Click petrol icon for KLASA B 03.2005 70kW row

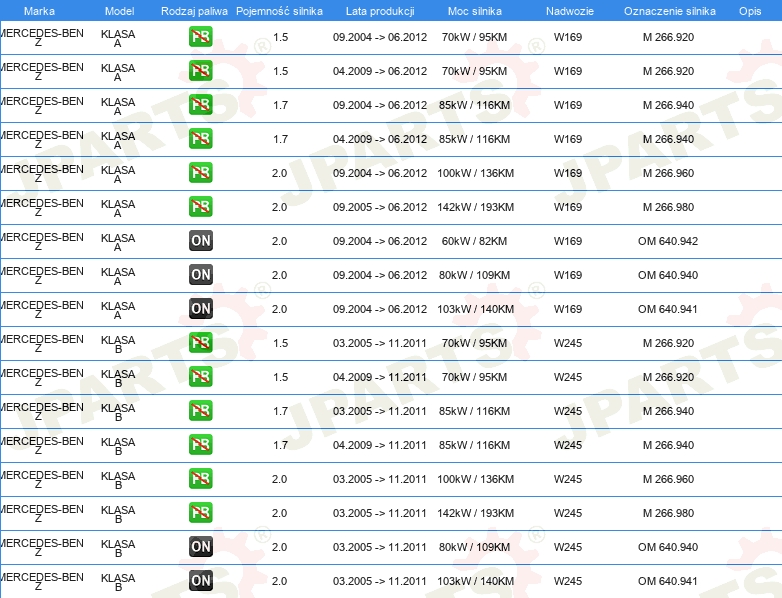[x=200, y=343]
